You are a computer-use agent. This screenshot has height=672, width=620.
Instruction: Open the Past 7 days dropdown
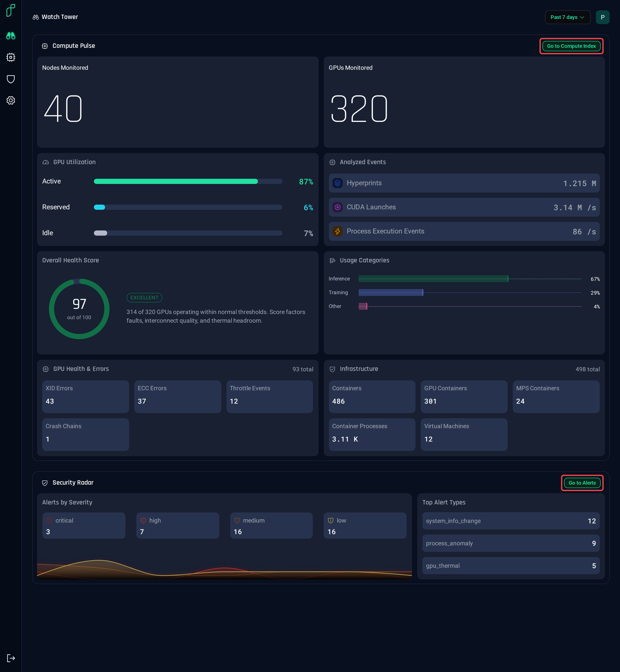(567, 17)
